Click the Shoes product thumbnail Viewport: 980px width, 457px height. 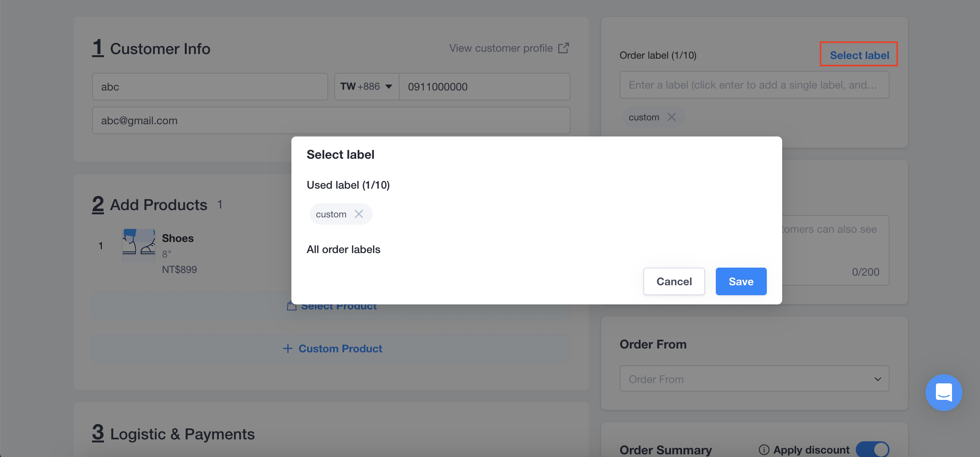pyautogui.click(x=139, y=245)
